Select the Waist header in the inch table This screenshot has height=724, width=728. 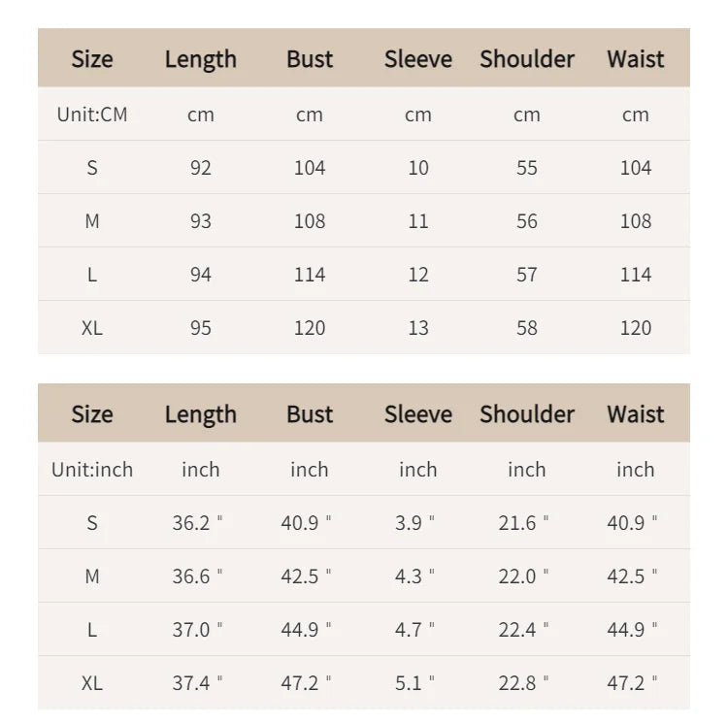pos(636,414)
